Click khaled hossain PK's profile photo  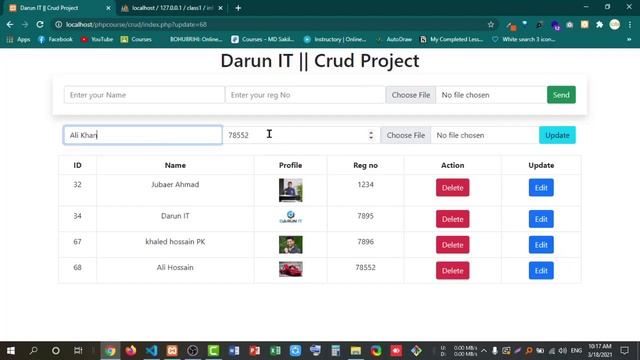(291, 244)
